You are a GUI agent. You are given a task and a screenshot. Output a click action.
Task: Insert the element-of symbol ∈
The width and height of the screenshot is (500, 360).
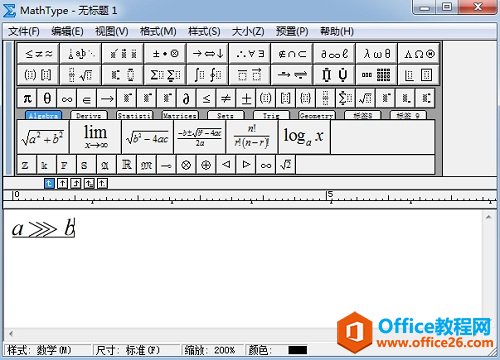click(x=87, y=98)
